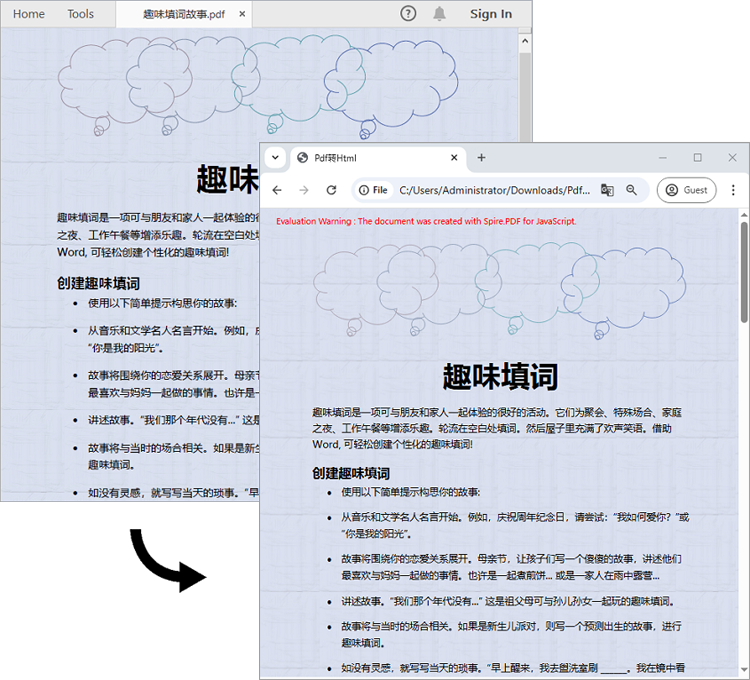Expand the browser tab search dropdown
This screenshot has height=680, width=750.
click(x=276, y=157)
